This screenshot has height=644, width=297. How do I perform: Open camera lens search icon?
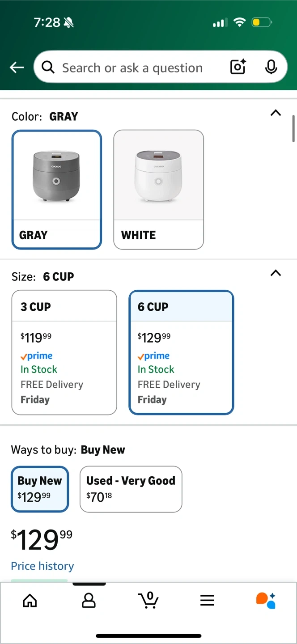click(238, 68)
